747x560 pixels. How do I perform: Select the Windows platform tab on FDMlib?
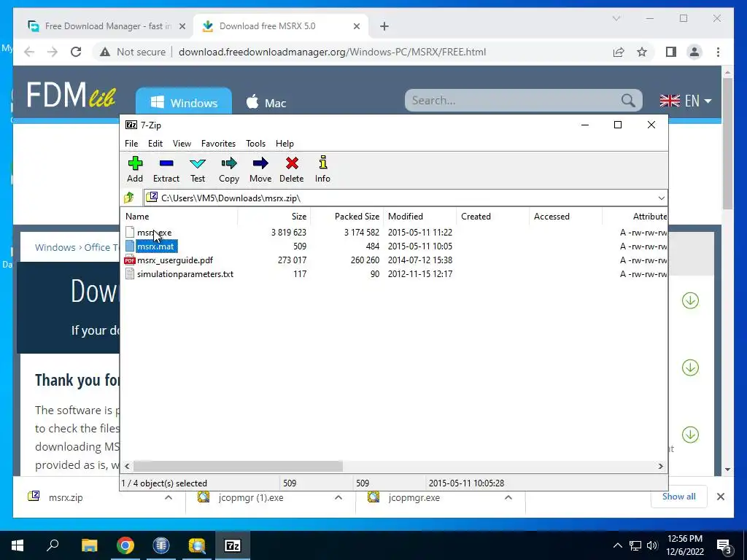tap(184, 102)
